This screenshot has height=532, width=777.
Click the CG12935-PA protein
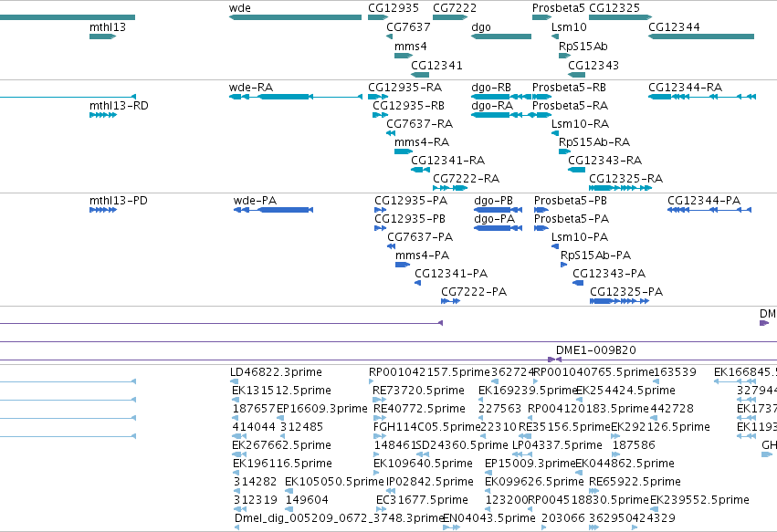click(380, 210)
